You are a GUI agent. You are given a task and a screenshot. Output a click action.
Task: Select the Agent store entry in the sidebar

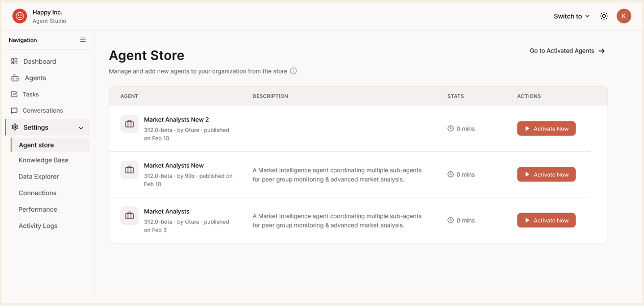coord(36,144)
